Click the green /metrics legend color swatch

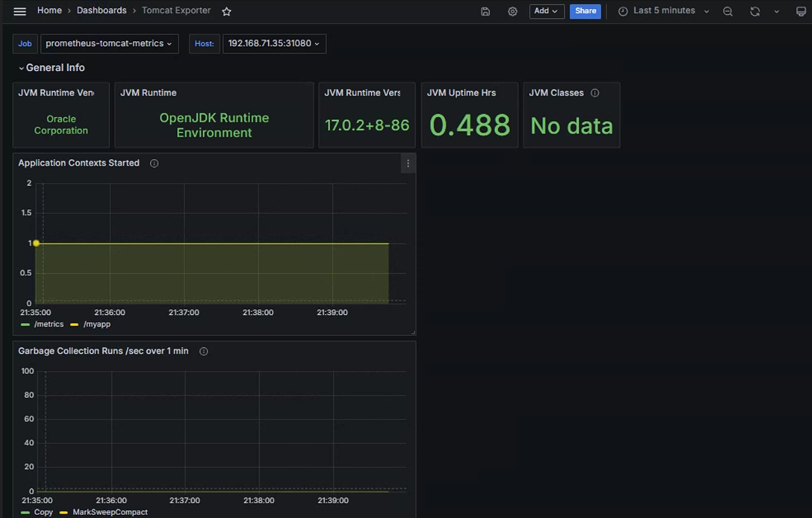(25, 325)
